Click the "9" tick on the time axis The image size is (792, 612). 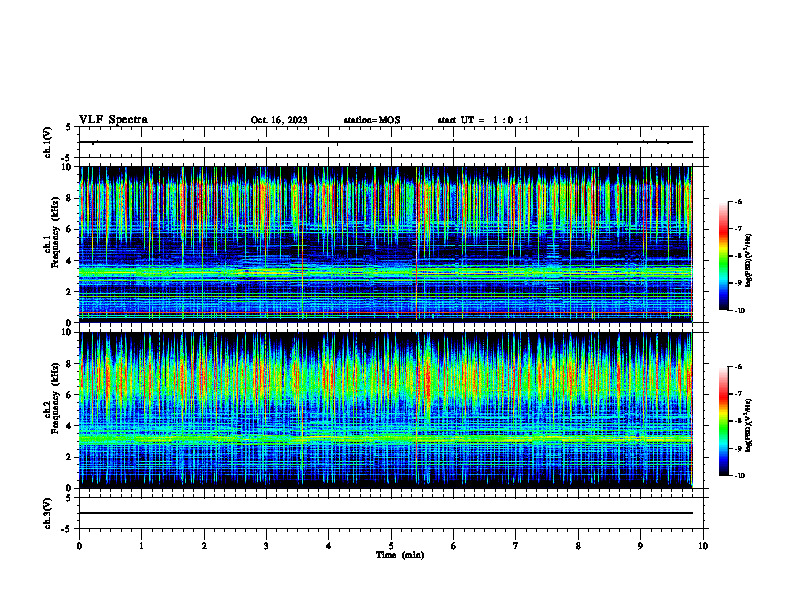[640, 546]
